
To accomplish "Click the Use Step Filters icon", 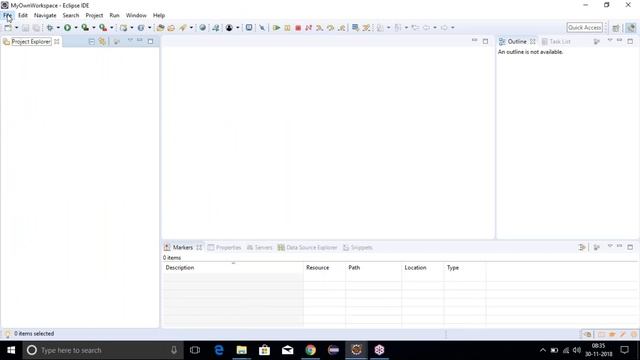I will pyautogui.click(x=367, y=28).
